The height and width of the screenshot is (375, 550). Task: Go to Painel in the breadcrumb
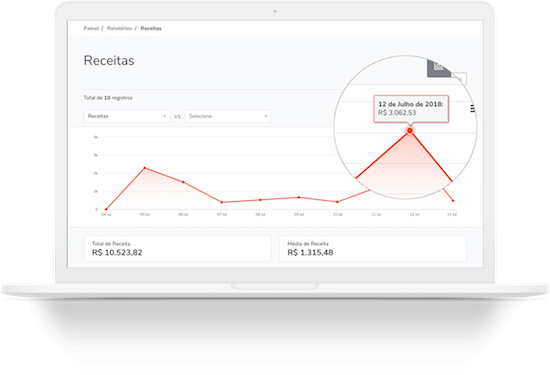coord(91,28)
